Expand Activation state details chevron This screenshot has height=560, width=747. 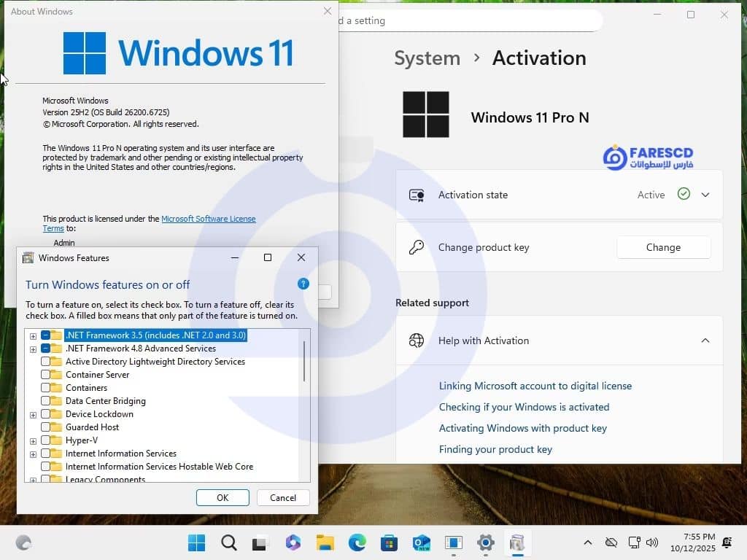coord(705,195)
